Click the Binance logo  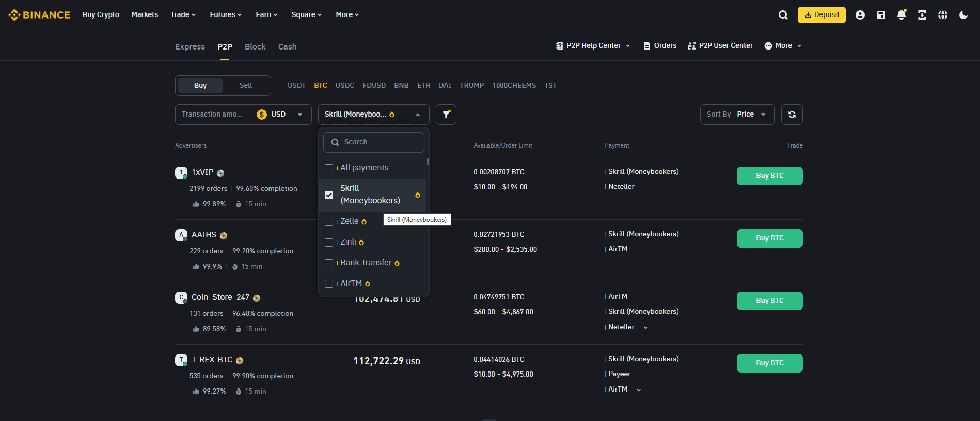click(39, 15)
